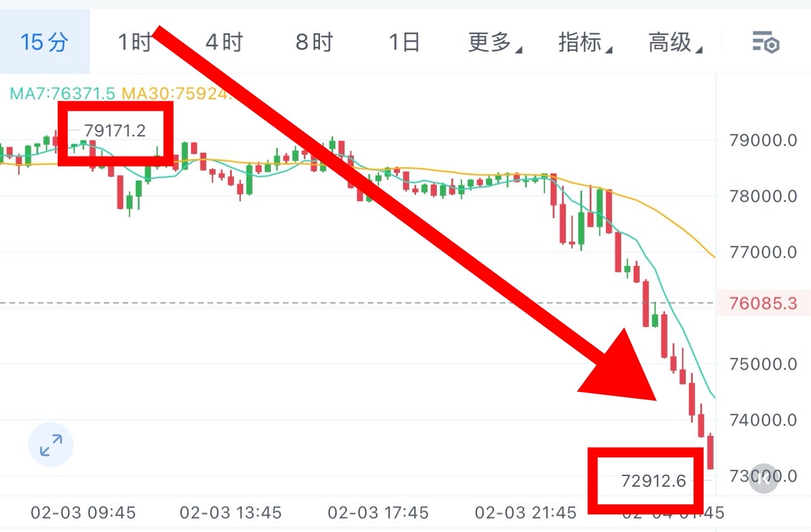
Task: Click the low price label 72912.6
Action: click(x=653, y=481)
